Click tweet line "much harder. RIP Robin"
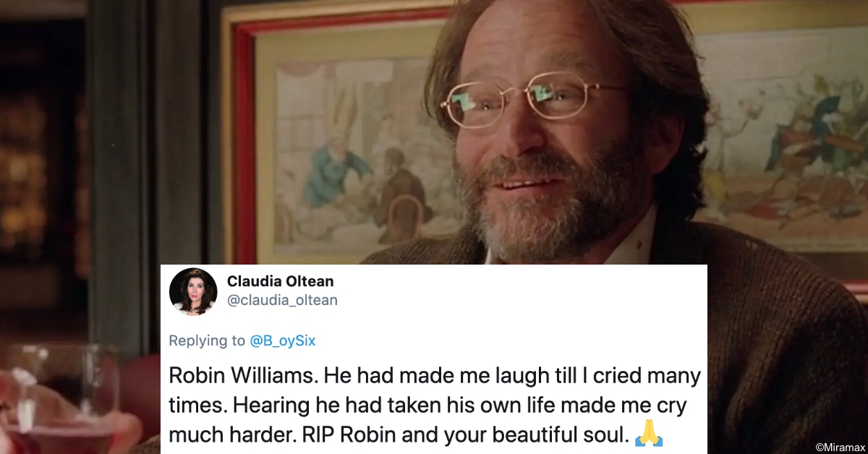The height and width of the screenshot is (454, 868). pos(400,436)
